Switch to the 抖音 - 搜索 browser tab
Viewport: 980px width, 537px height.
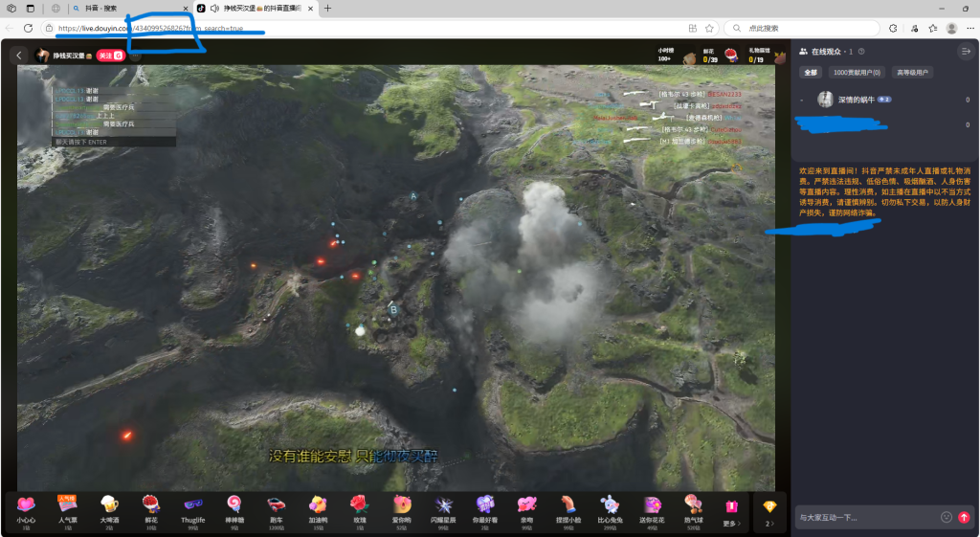130,8
